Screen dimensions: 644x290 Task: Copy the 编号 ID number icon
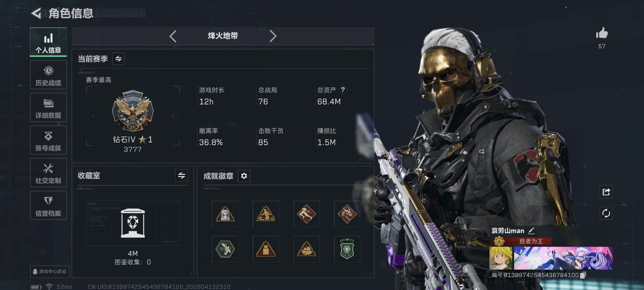pyautogui.click(x=583, y=275)
